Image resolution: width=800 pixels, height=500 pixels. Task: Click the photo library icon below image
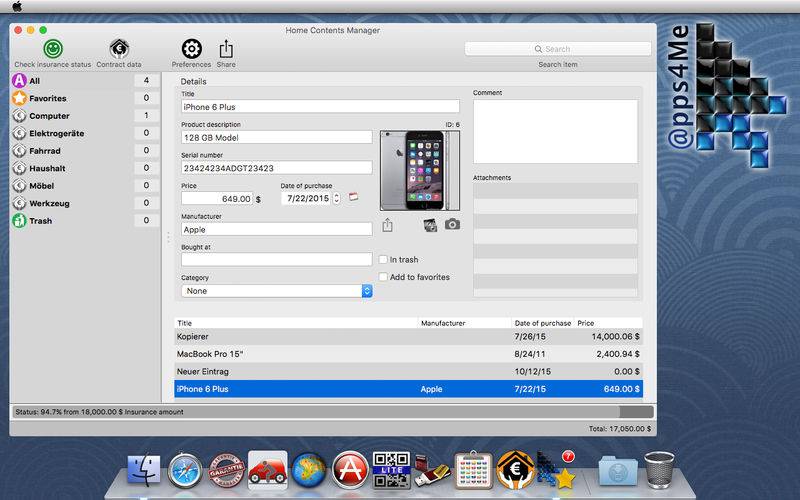pyautogui.click(x=431, y=225)
